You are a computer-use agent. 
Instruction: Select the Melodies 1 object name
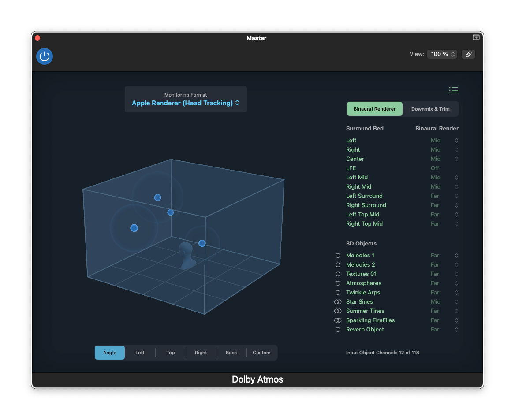tap(360, 256)
